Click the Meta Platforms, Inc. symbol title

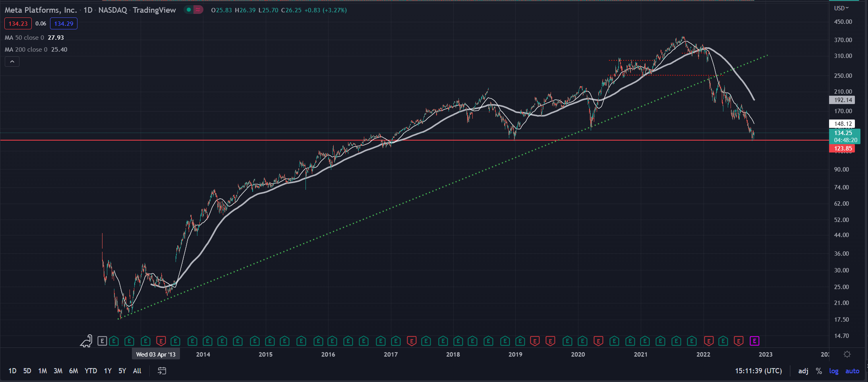click(x=41, y=10)
